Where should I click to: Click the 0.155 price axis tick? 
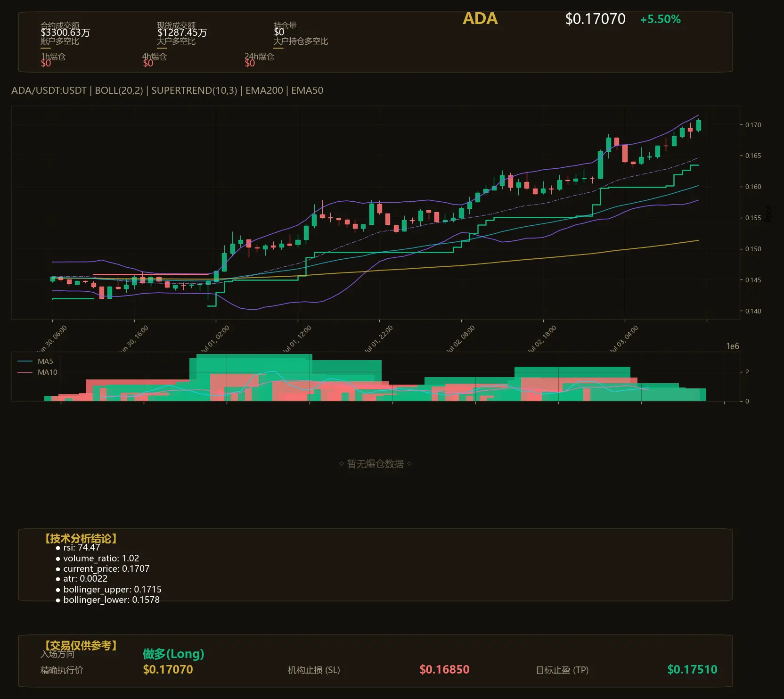tap(753, 218)
